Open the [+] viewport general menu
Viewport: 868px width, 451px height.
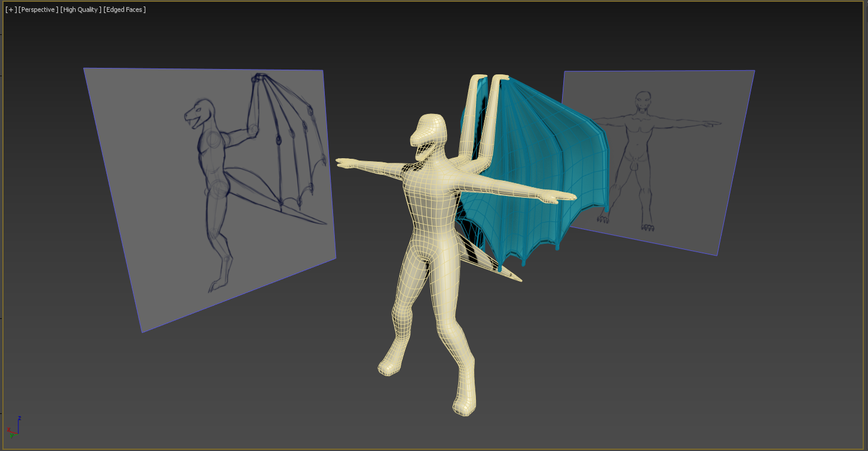(11, 9)
